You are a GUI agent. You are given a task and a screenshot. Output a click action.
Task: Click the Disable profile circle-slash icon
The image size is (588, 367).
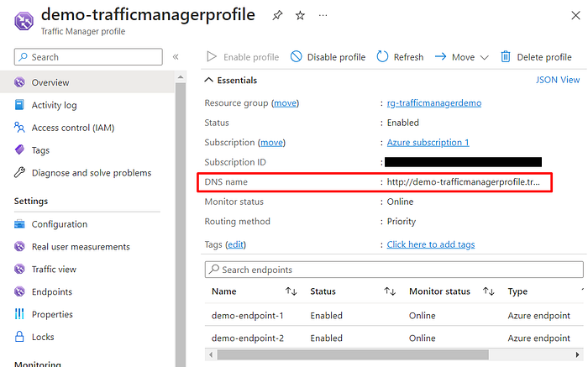[x=297, y=56]
